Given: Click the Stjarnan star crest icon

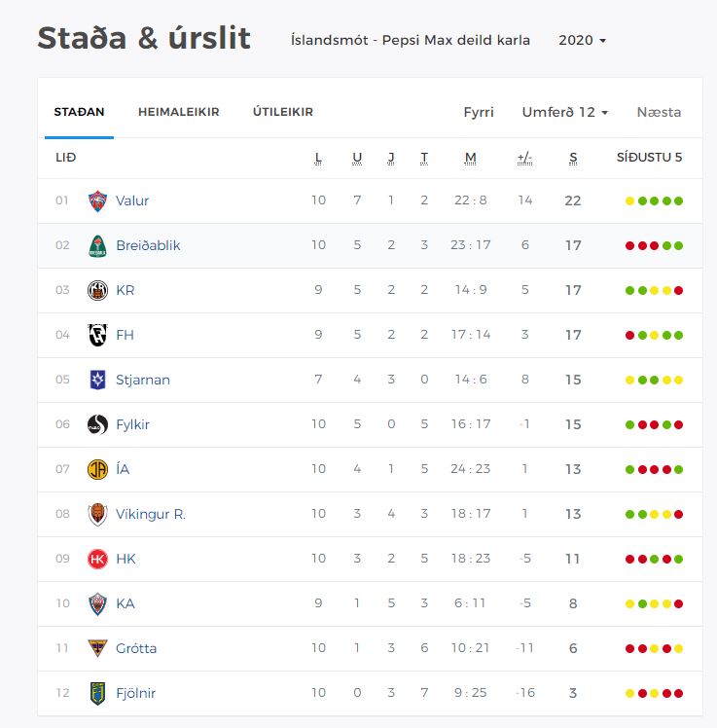Looking at the screenshot, I should 97,380.
